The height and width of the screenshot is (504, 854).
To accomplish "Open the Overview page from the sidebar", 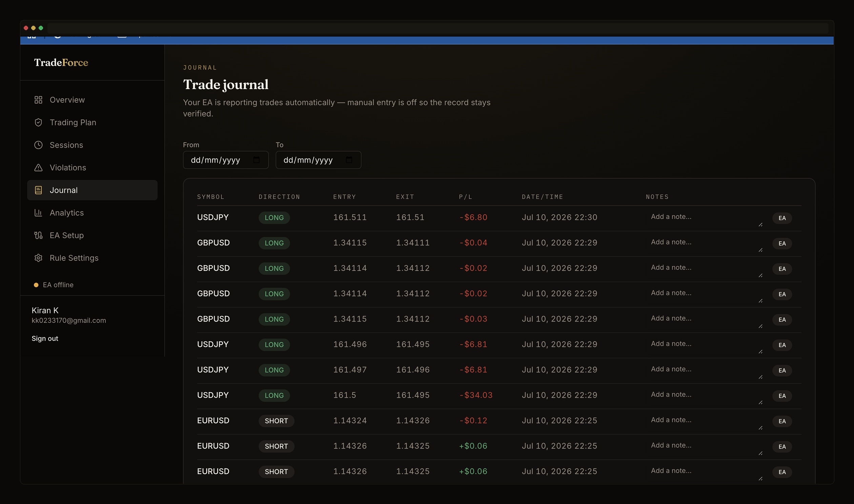I will point(92,100).
